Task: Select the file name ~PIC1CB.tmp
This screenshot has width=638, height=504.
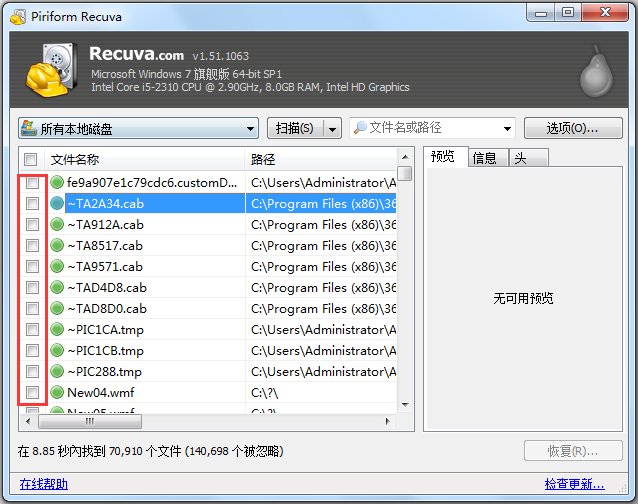Action: [105, 351]
